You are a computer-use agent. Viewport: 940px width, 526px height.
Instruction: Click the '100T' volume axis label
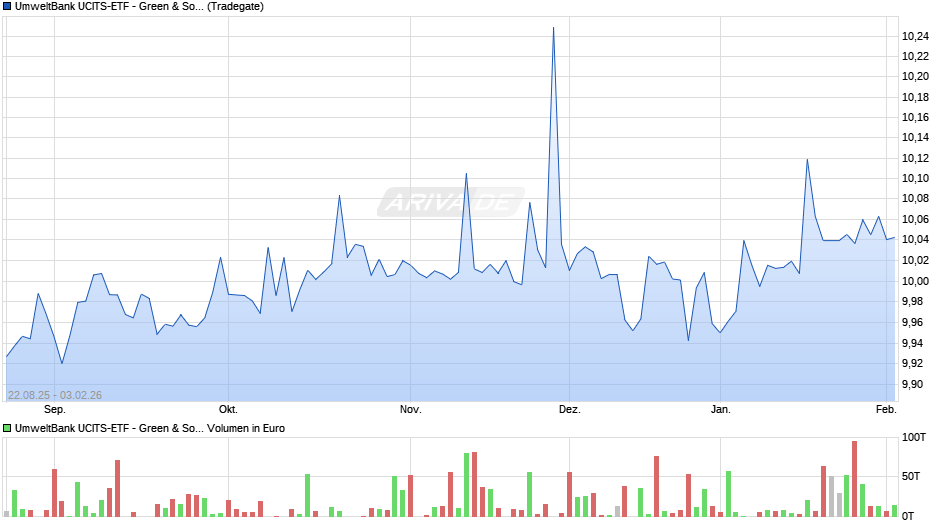914,437
